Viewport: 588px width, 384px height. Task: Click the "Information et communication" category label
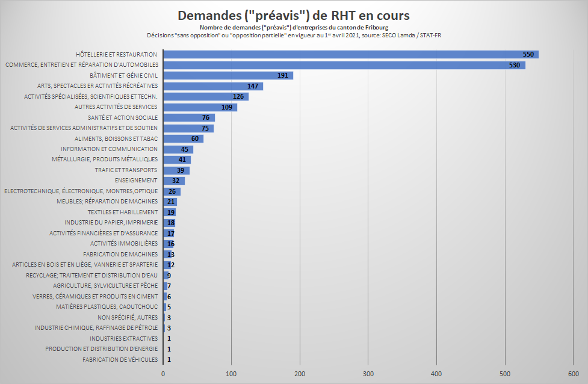click(109, 149)
